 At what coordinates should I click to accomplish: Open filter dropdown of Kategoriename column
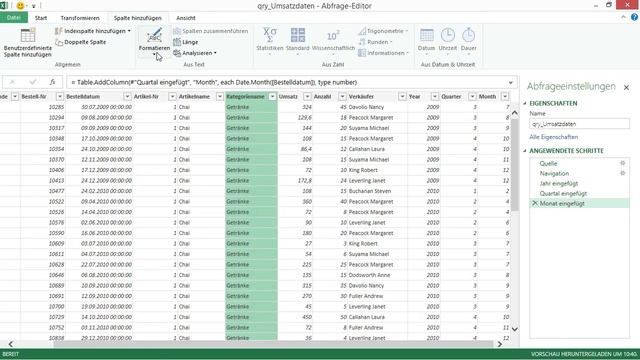[x=272, y=96]
